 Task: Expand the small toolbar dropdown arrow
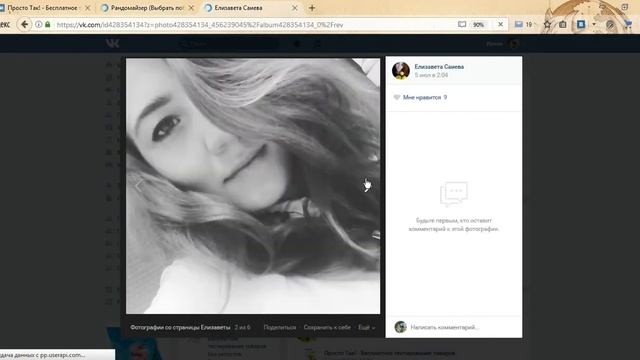(x=594, y=24)
